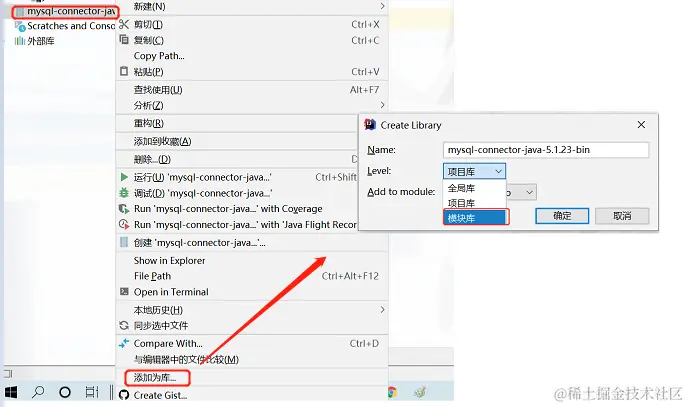This screenshot has height=407, width=688.
Task: Select mysql-connector-java jar in project tree
Action: (66, 11)
